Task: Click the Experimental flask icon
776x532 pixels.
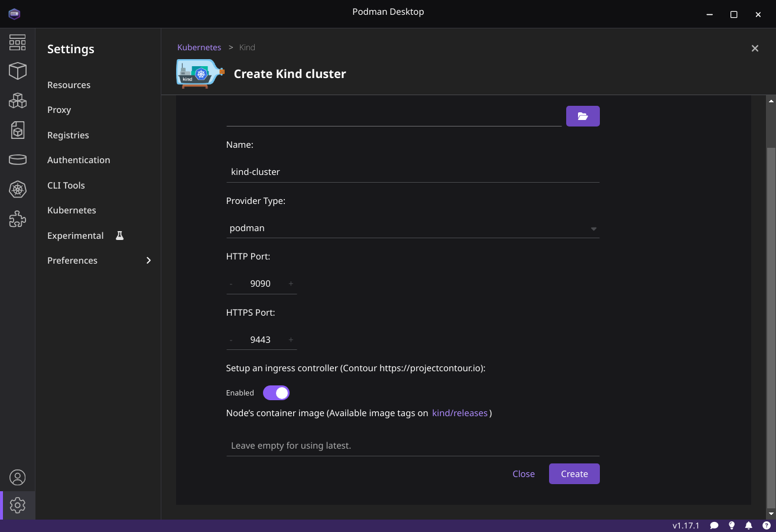Action: pyautogui.click(x=119, y=235)
